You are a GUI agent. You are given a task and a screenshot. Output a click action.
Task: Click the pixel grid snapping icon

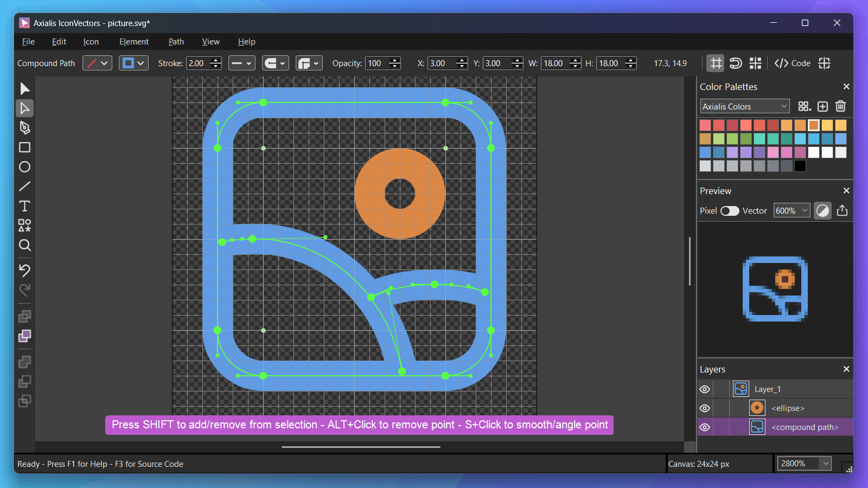[x=755, y=63]
